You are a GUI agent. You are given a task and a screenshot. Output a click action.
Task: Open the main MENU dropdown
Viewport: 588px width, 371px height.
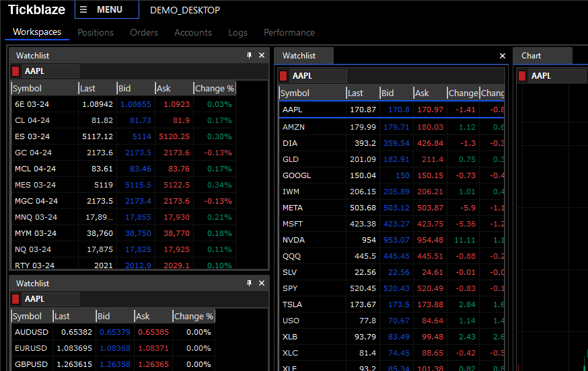click(x=107, y=10)
